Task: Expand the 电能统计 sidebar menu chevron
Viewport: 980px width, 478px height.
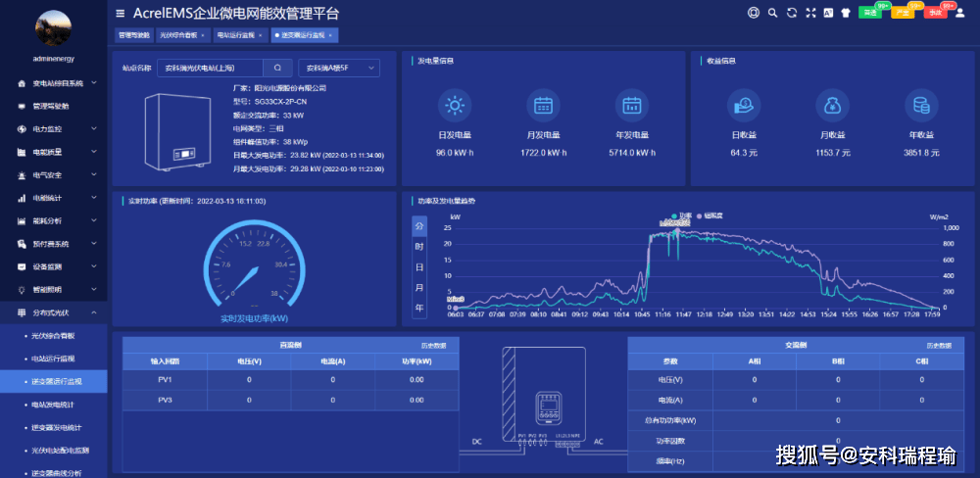Action: click(94, 198)
